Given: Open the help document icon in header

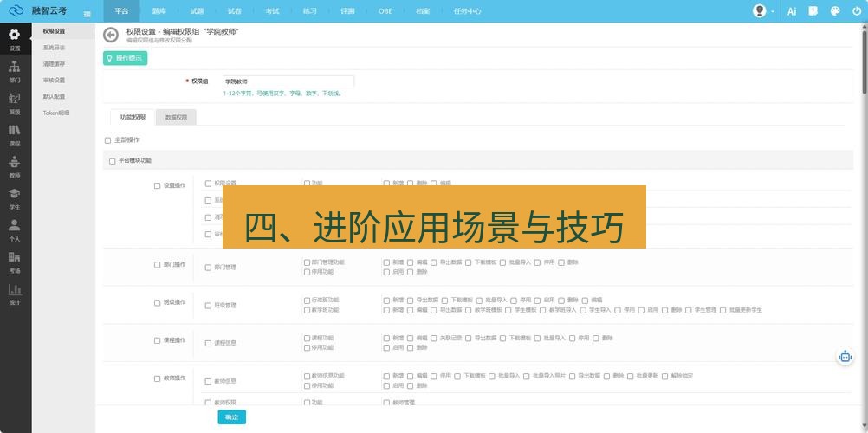Looking at the screenshot, I should point(813,11).
